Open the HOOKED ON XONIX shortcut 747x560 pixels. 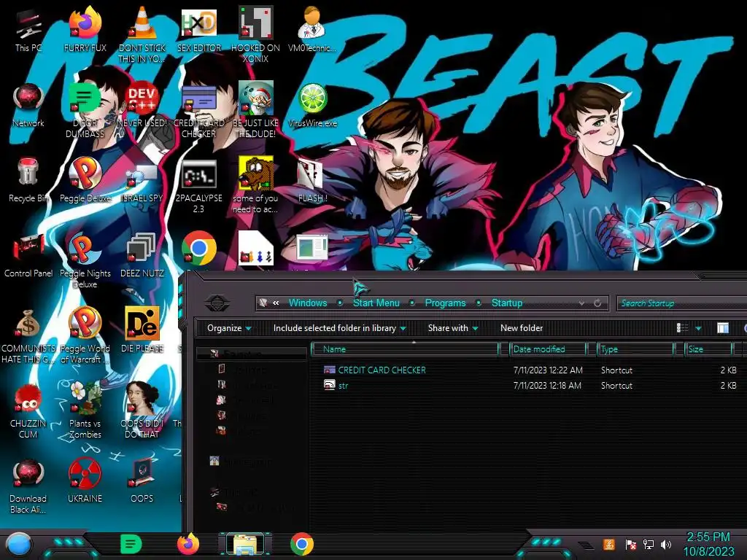(256, 36)
